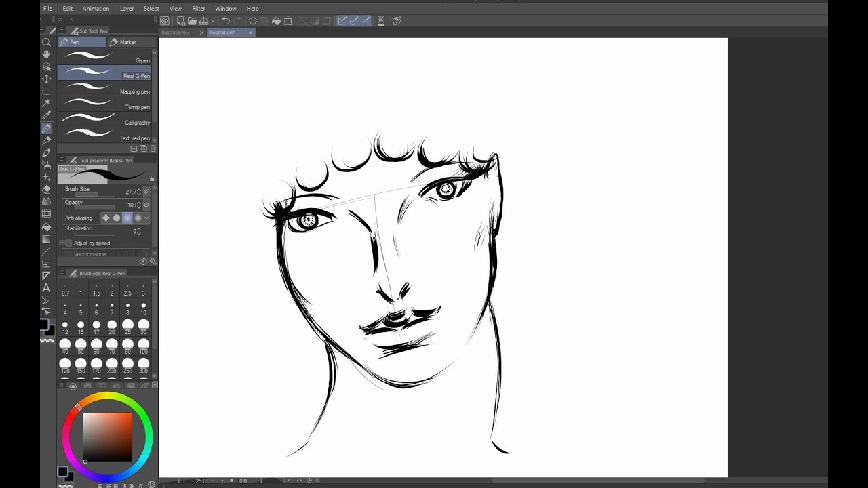Click the Scale/Rotate transform toolbar icon
Screen dimensions: 868x488
pyautogui.click(x=288, y=21)
